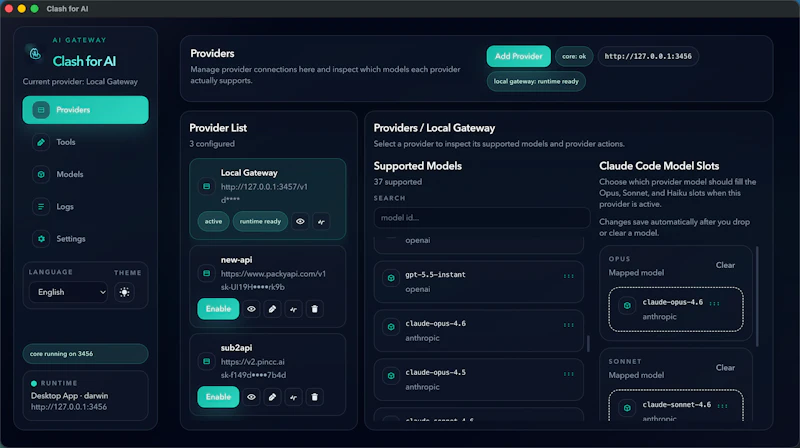800x448 pixels.
Task: Click the claude-opus-4.5 model icon
Action: 391,376
